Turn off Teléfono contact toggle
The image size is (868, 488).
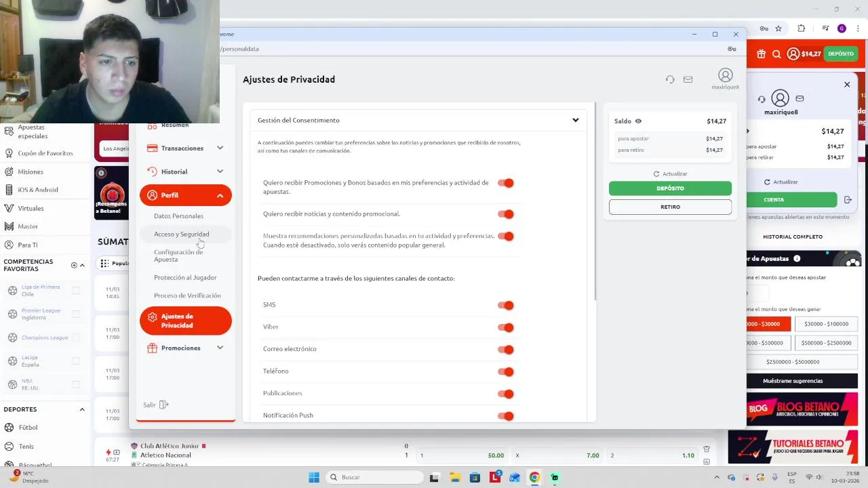click(506, 371)
